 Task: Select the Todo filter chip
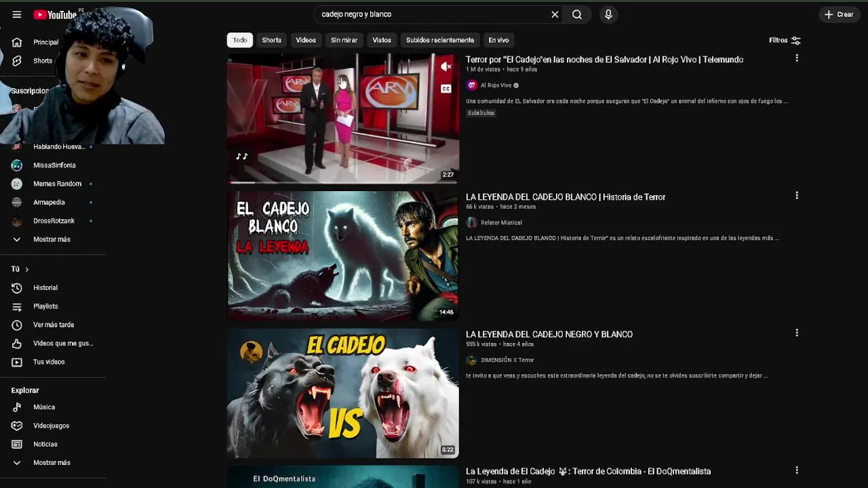point(240,40)
